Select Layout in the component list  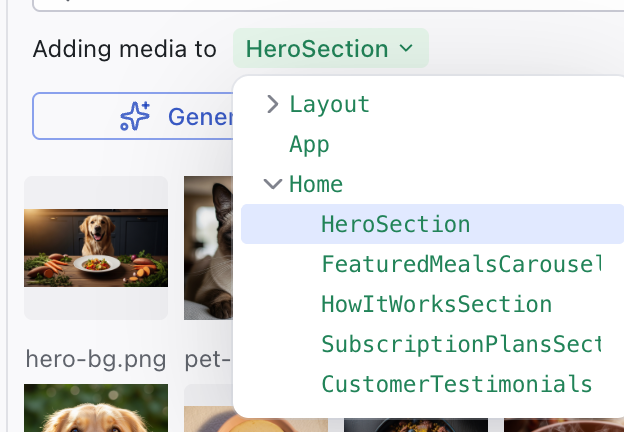coord(329,104)
